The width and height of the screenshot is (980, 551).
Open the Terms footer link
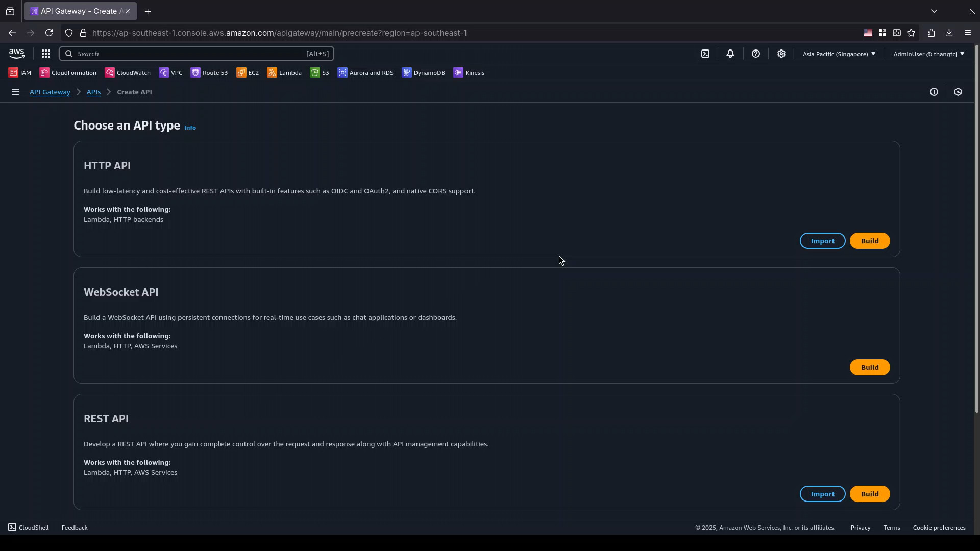tap(892, 528)
